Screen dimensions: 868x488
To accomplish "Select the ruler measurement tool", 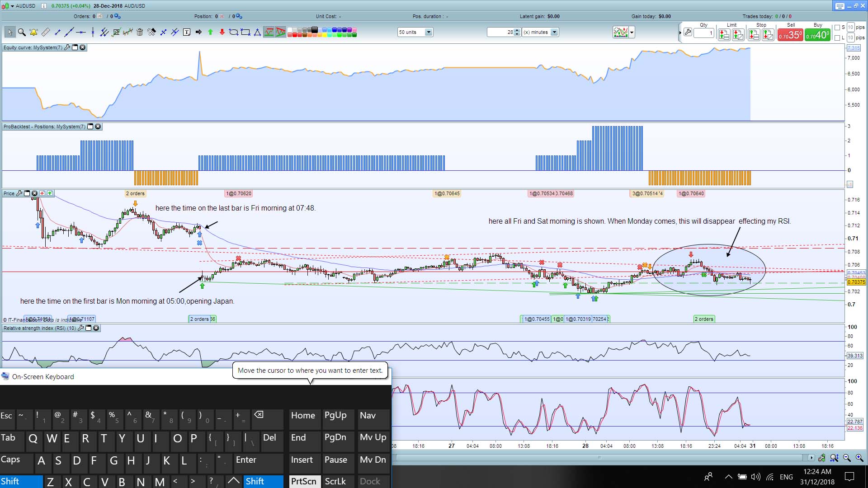I will [45, 32].
